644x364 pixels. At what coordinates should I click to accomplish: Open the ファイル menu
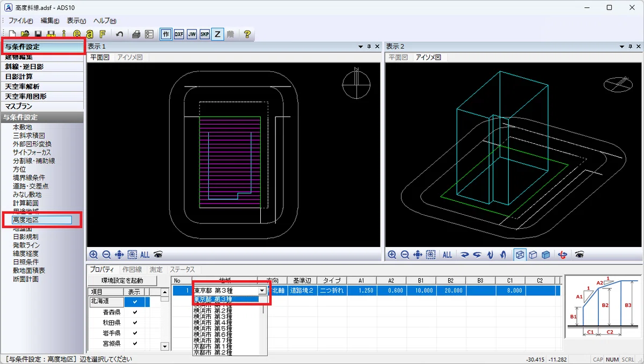click(x=20, y=21)
